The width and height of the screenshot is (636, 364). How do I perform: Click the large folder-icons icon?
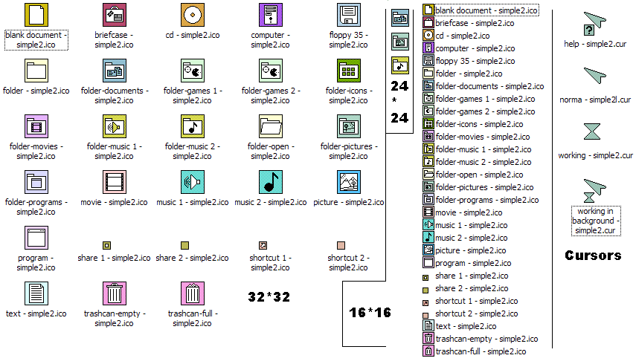(349, 71)
